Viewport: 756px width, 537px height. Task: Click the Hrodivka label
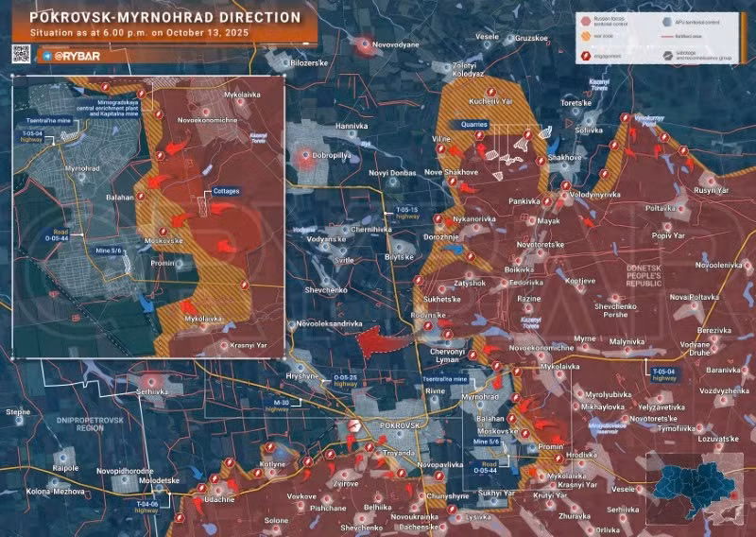pos(581,455)
